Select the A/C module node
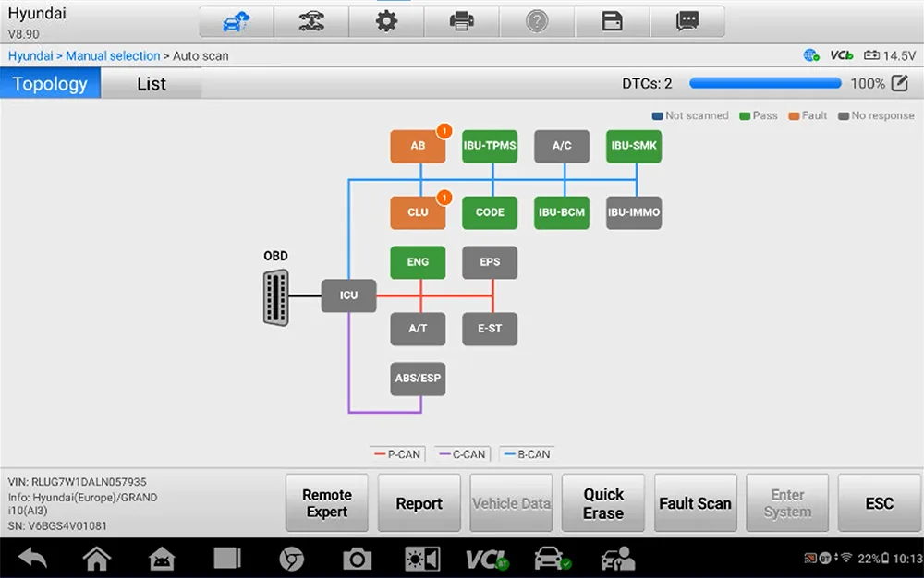This screenshot has width=924, height=578. click(562, 145)
